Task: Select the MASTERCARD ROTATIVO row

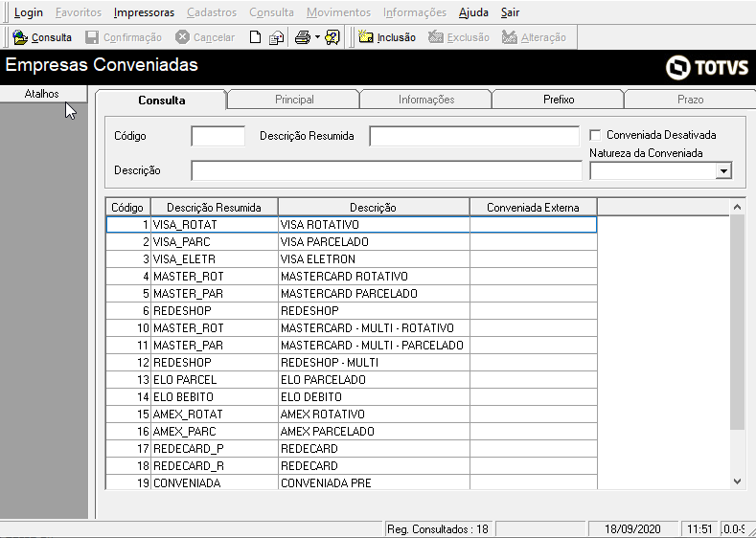Action: tap(351, 277)
